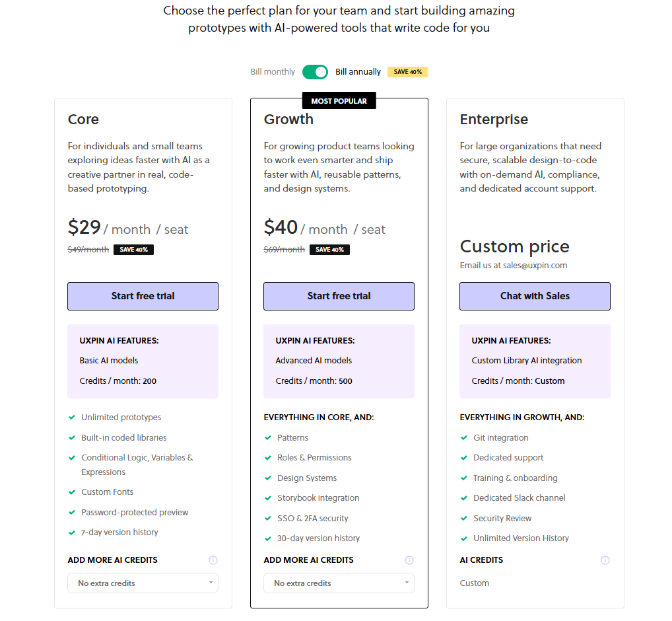Viewport: 672px width, 621px height.
Task: Click checkmark icon next to Security Review
Action: coord(463,519)
